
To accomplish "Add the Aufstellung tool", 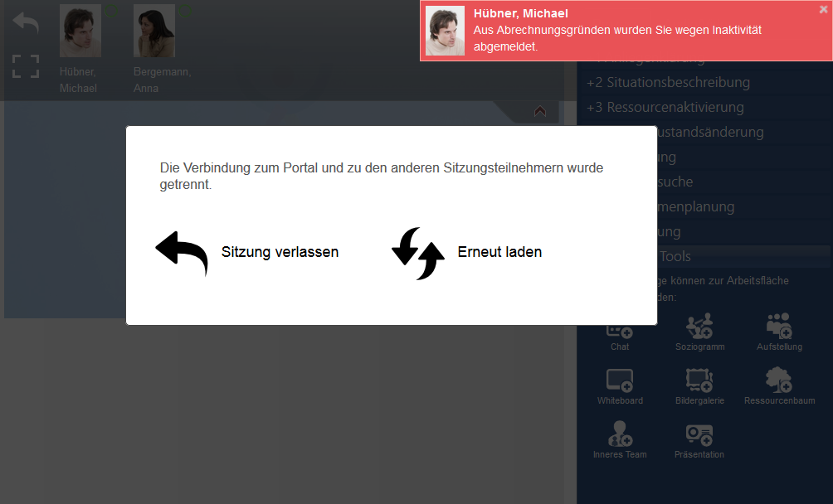I will (779, 332).
